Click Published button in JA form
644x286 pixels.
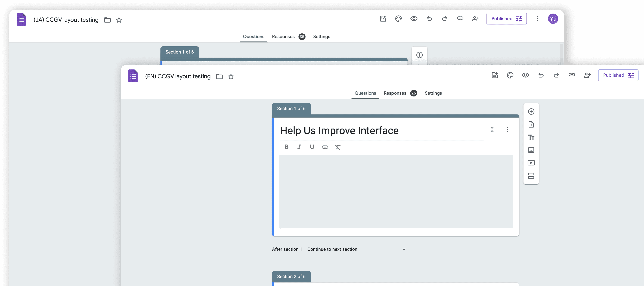point(506,19)
